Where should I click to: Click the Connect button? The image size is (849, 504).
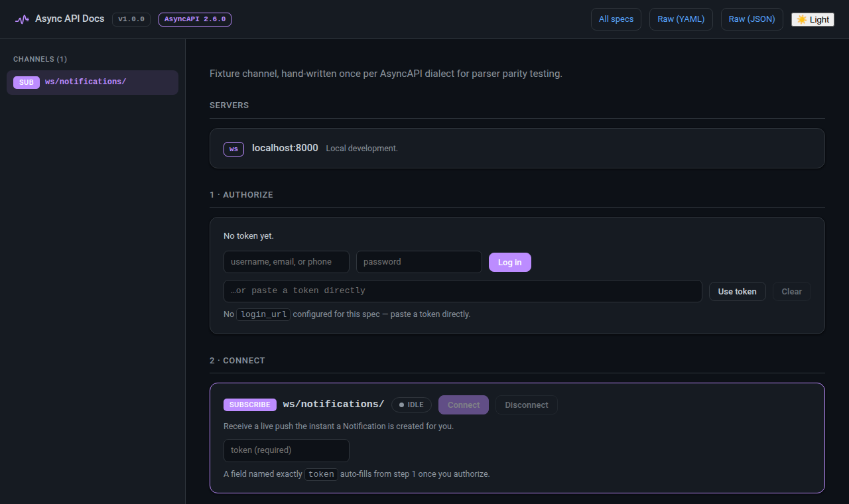coord(464,405)
